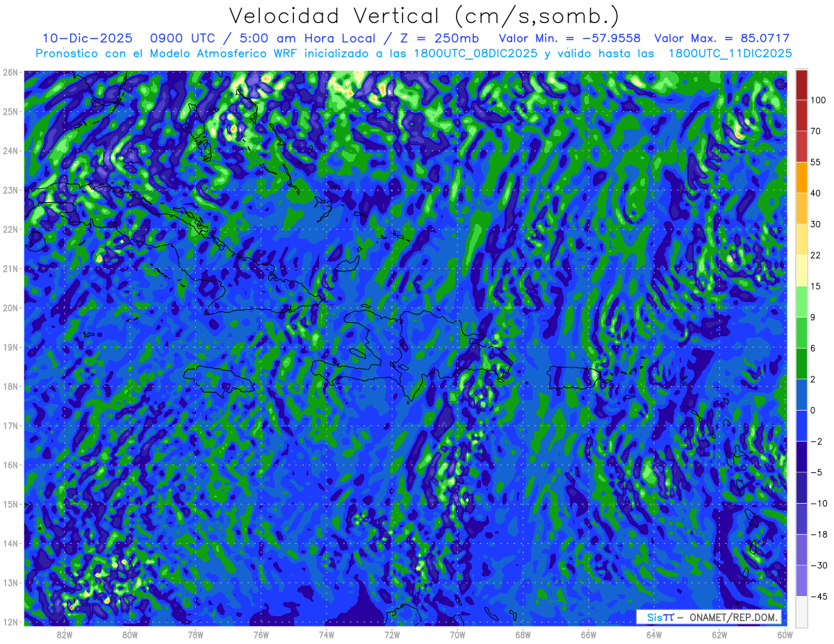Viewport: 834px width, 644px height.
Task: Click the valid-until time "1800UTC_11DIC2025"
Action: (730, 53)
